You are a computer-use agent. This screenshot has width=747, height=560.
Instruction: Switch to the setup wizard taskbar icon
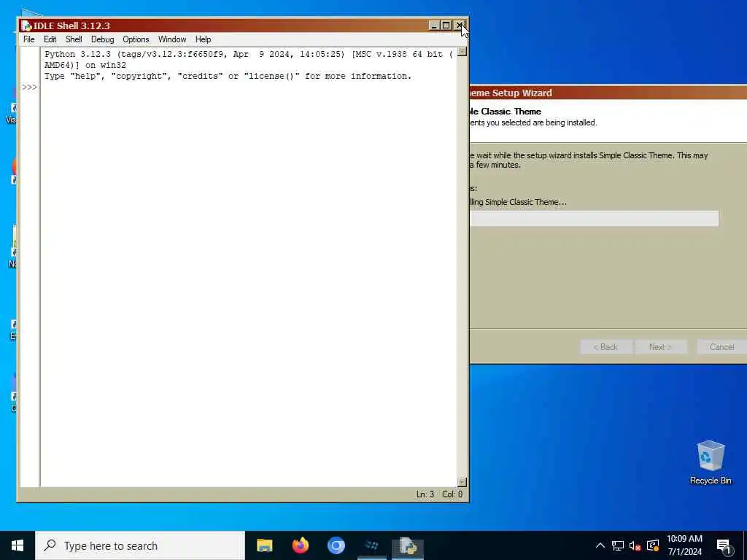point(372,545)
